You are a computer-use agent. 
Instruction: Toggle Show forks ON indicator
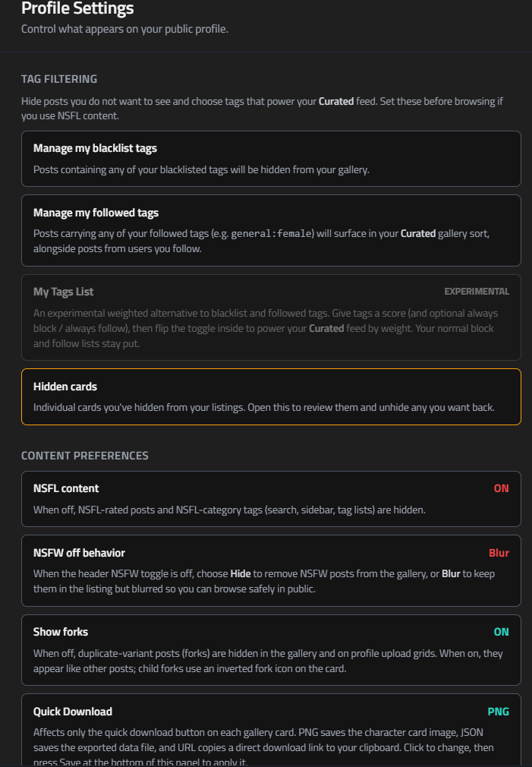[x=501, y=632]
